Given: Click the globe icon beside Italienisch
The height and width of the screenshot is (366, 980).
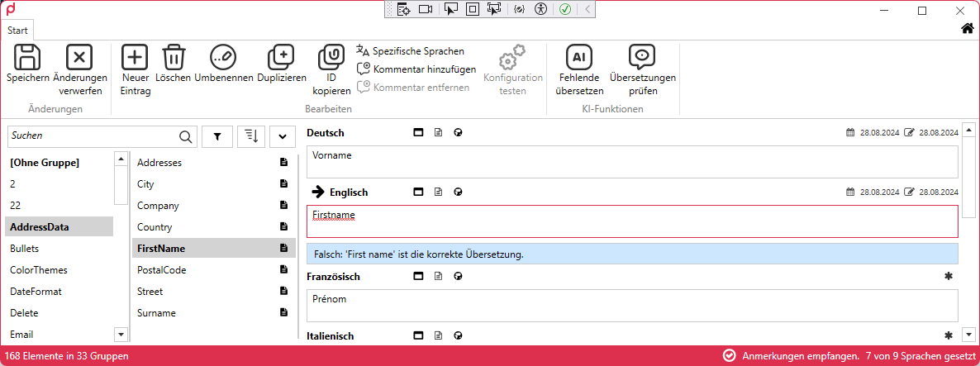Looking at the screenshot, I should [458, 335].
